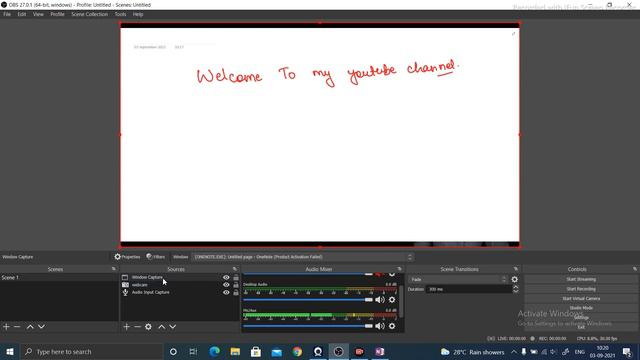
Task: Open the Fade transition properties gear
Action: click(x=515, y=280)
